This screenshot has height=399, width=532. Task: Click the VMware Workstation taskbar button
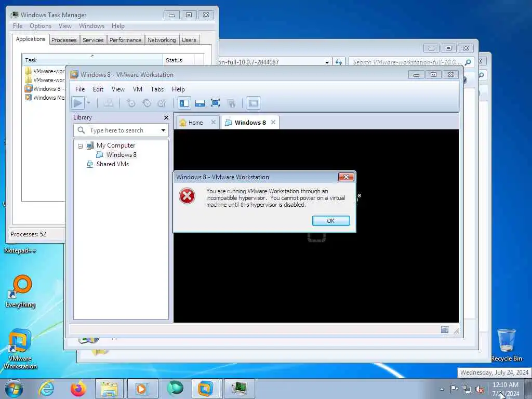[206, 389]
